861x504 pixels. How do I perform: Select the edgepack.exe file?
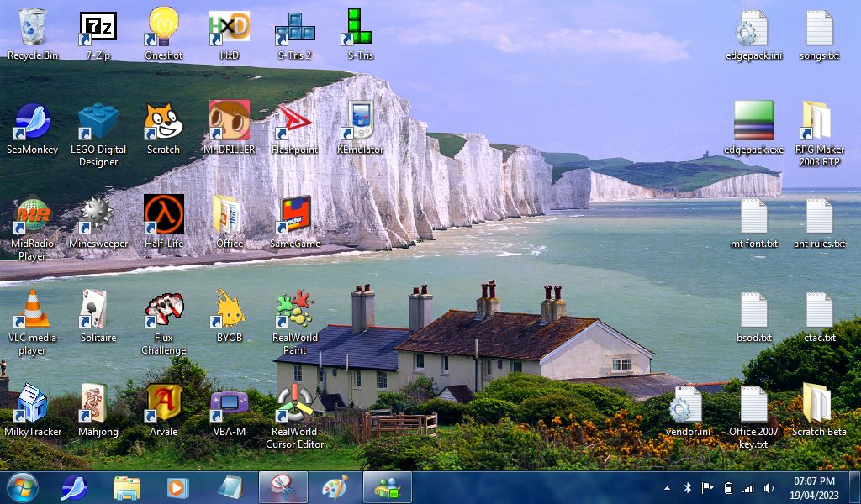753,121
